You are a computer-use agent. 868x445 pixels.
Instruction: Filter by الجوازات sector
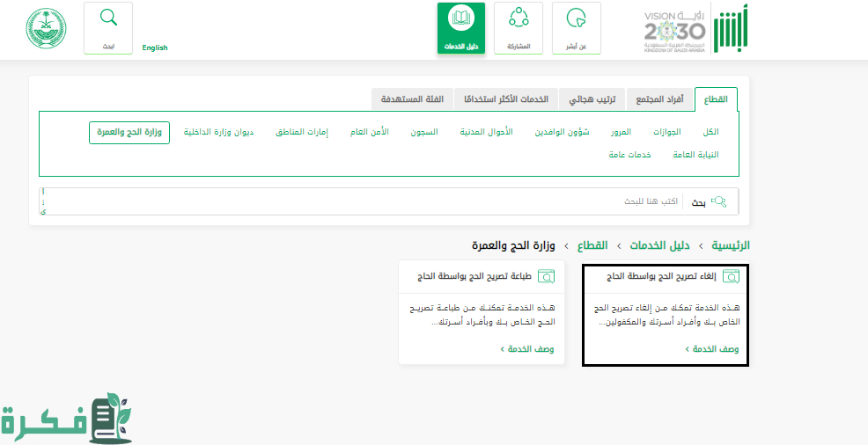(667, 133)
